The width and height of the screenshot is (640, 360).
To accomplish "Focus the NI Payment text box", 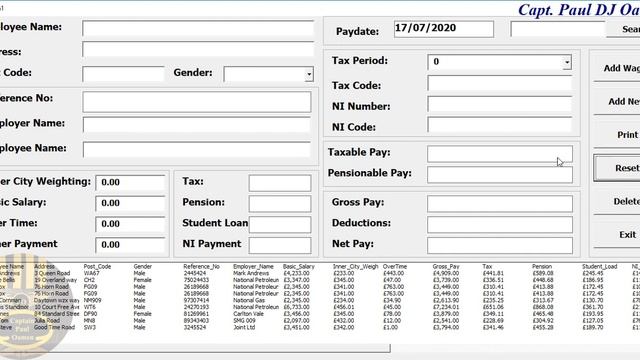I will 280,246.
